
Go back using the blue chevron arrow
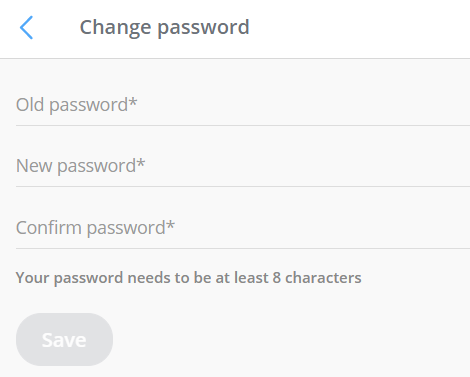click(26, 27)
